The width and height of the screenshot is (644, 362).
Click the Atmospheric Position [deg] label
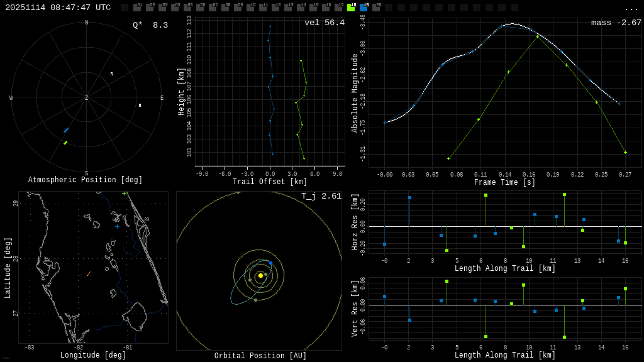point(85,180)
